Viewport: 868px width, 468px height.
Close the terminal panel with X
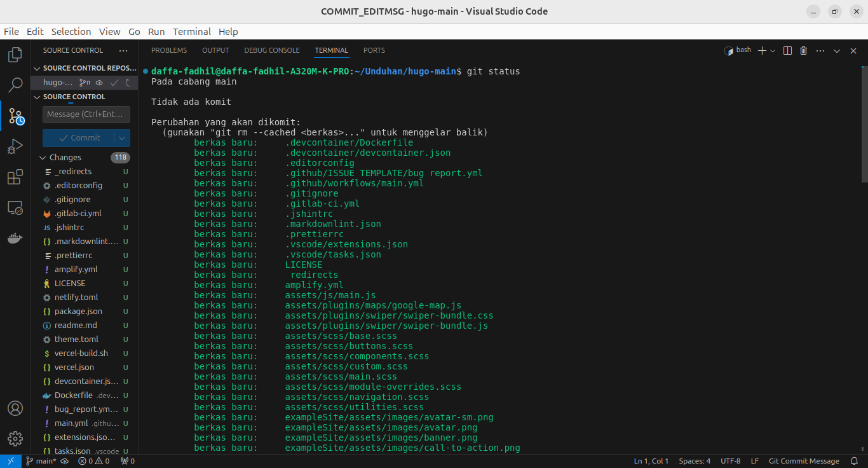click(x=853, y=50)
